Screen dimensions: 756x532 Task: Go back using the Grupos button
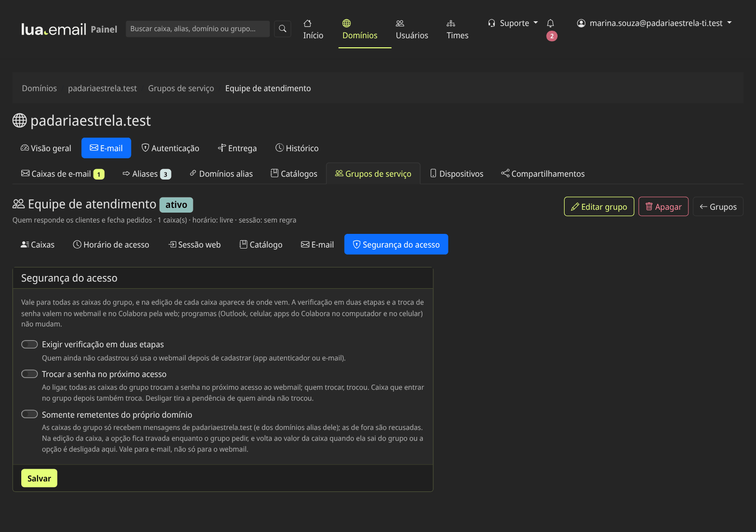(x=718, y=206)
